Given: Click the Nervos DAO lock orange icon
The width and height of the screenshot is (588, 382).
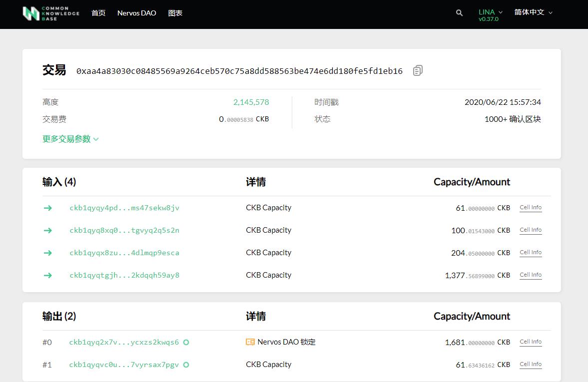Looking at the screenshot, I should click(x=250, y=342).
